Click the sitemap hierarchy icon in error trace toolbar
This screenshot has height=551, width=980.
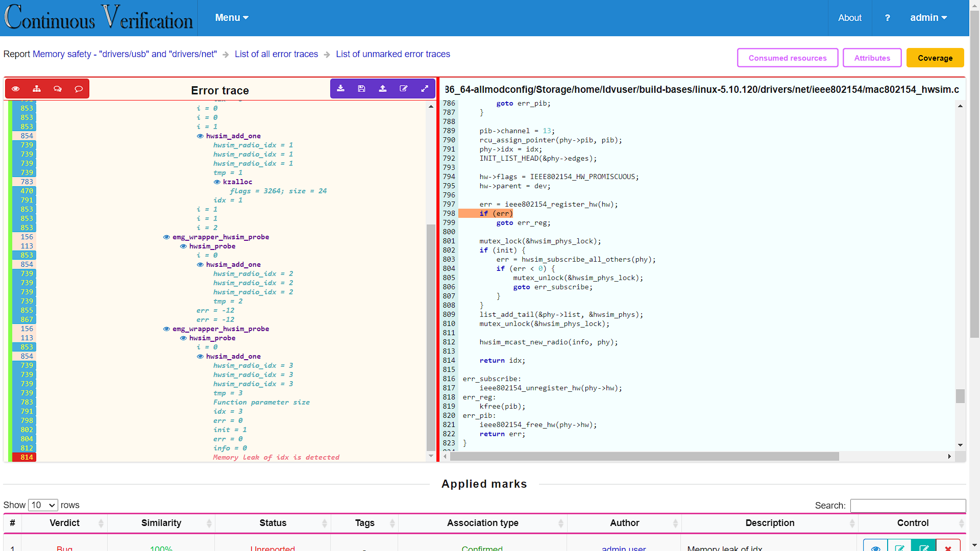(x=37, y=89)
